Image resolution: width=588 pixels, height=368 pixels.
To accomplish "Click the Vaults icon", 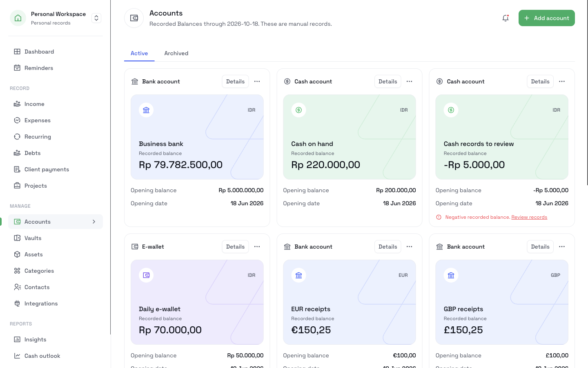I will [x=17, y=238].
